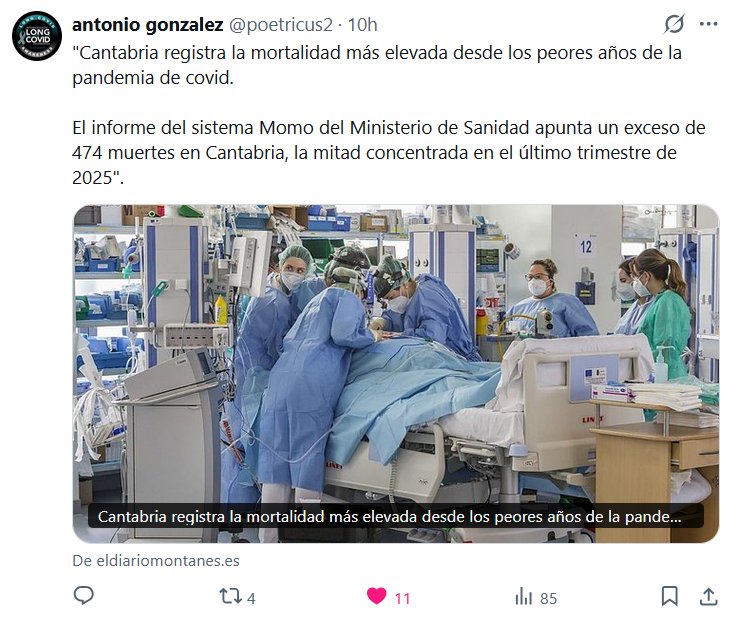Open Grok explain icon at top right
Image resolution: width=736 pixels, height=622 pixels.
(674, 24)
